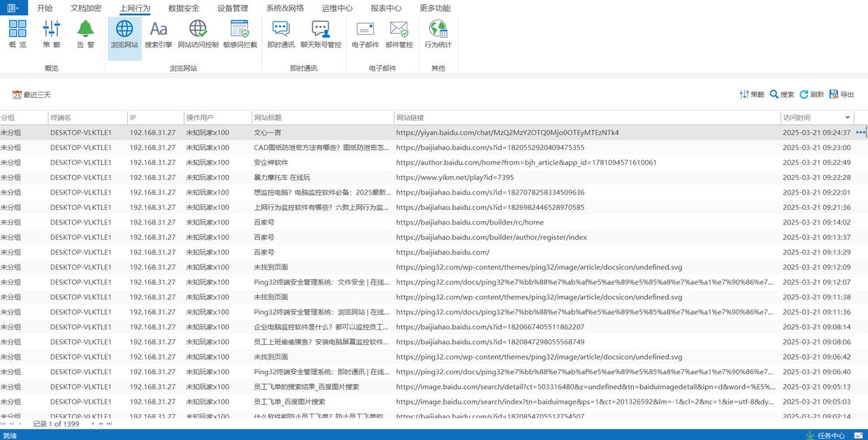Viewport: 868px width, 440px height.
Task: Toggle sort arrow on 访问时间 column
Action: point(848,118)
